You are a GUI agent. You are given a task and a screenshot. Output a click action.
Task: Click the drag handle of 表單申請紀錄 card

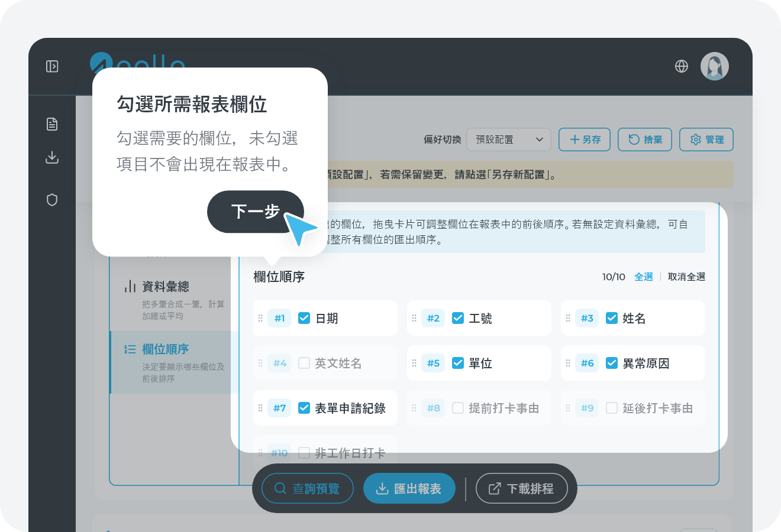pyautogui.click(x=260, y=408)
